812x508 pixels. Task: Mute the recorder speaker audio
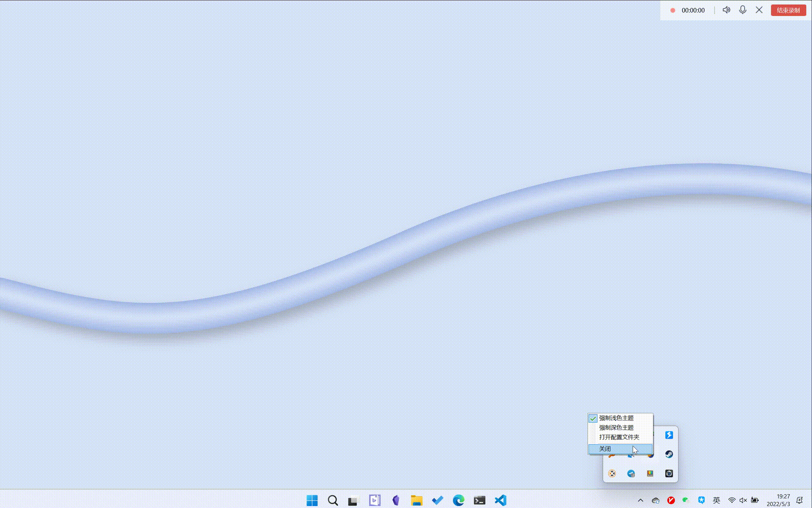click(x=726, y=10)
